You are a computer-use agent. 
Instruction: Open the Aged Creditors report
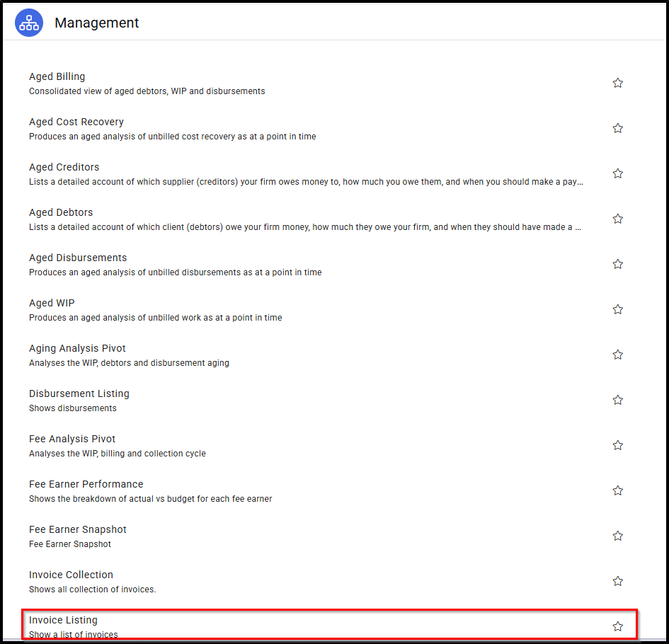(64, 167)
